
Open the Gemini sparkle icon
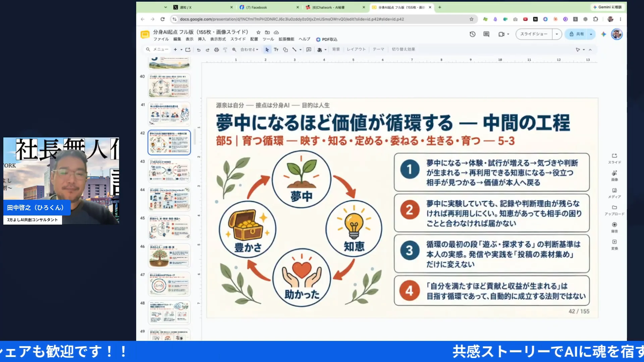[603, 34]
